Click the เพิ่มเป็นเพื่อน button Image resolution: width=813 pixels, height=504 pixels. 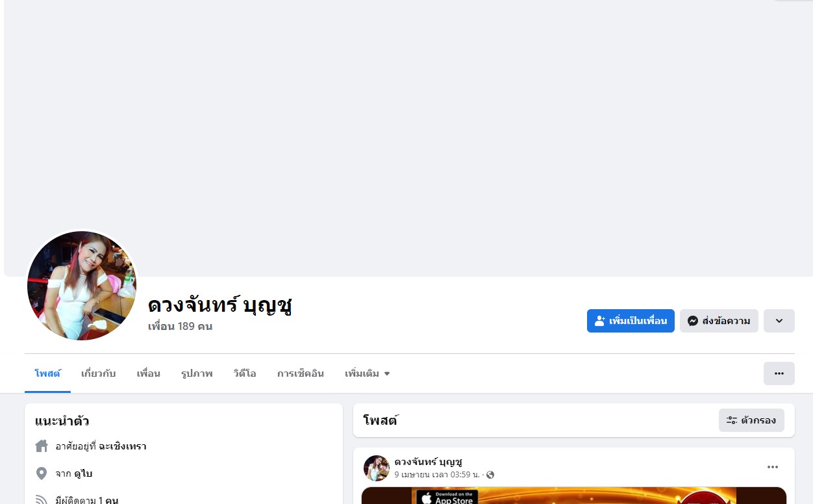tap(631, 321)
